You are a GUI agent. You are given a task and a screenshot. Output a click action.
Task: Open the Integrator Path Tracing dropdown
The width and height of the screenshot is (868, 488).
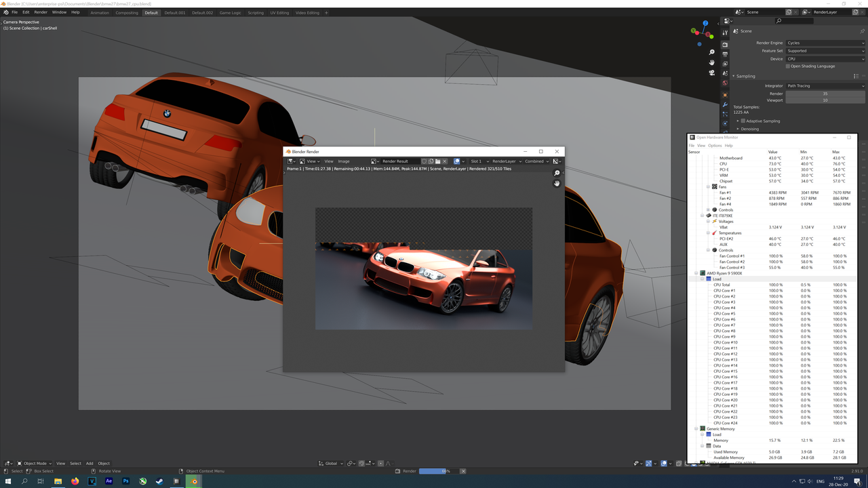(825, 86)
